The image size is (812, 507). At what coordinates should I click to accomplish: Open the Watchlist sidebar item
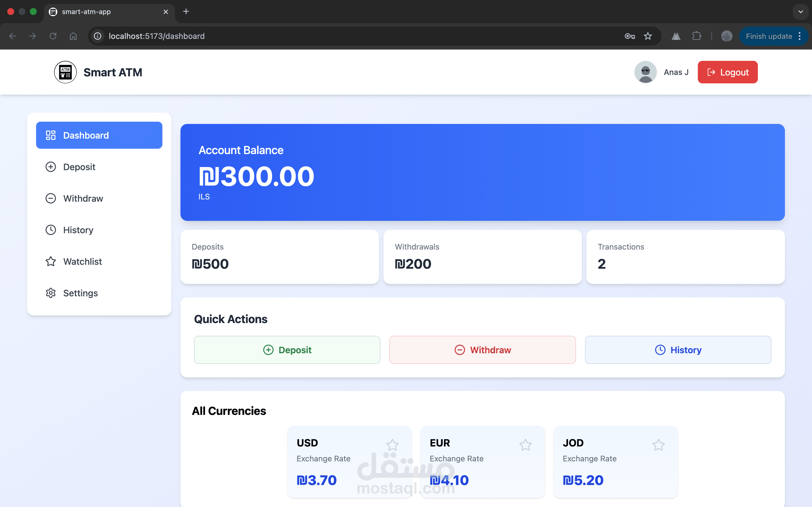pyautogui.click(x=82, y=262)
